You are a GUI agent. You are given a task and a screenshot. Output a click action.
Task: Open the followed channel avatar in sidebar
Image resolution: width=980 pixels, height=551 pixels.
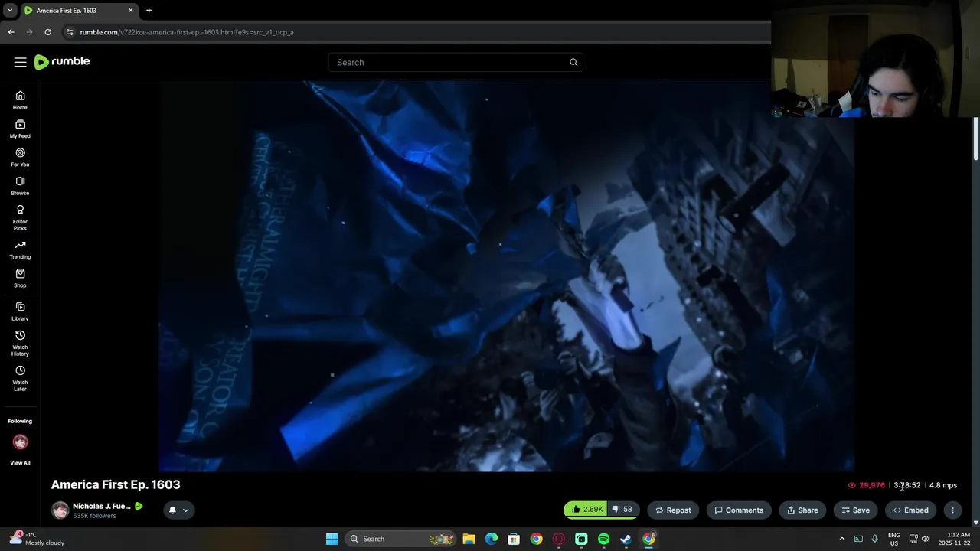(20, 442)
